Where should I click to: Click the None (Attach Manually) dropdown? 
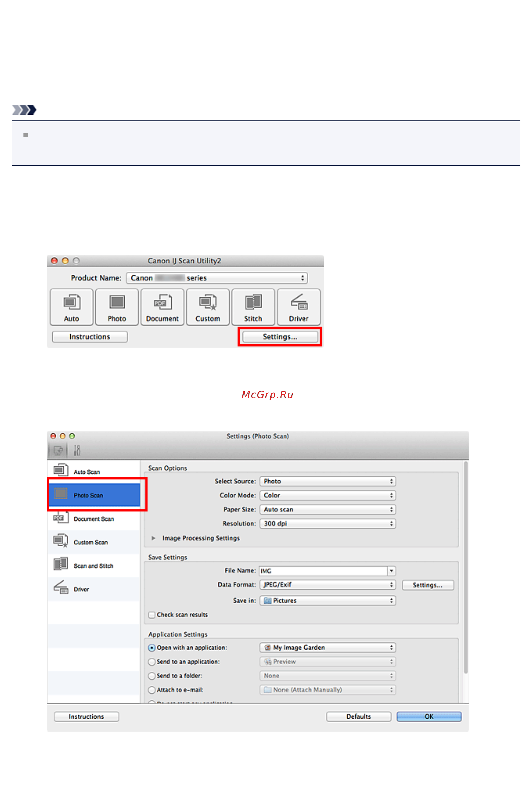pos(328,690)
